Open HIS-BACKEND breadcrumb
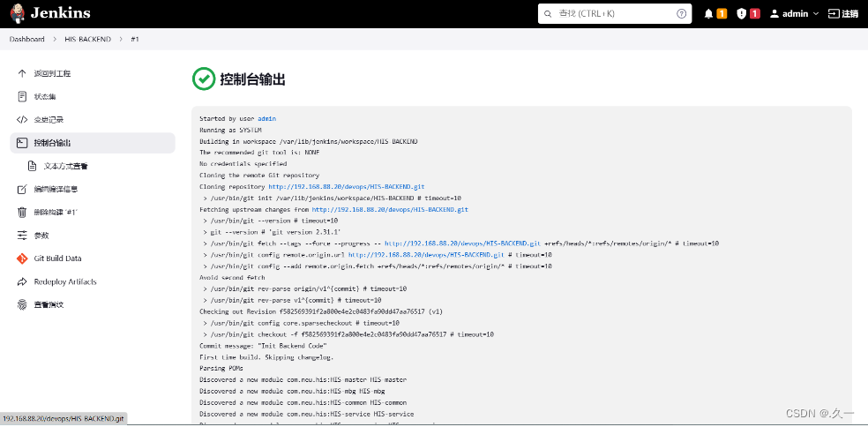This screenshot has height=427, width=868. [87, 40]
